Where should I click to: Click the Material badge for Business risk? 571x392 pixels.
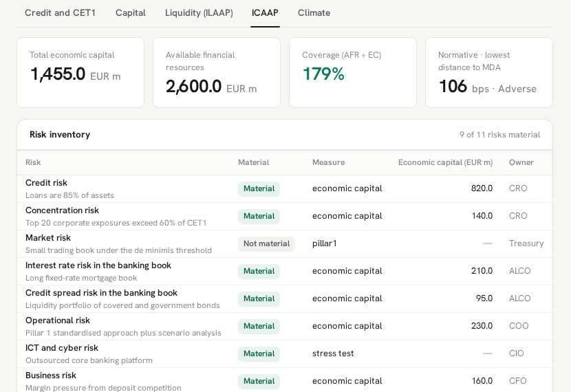259,381
